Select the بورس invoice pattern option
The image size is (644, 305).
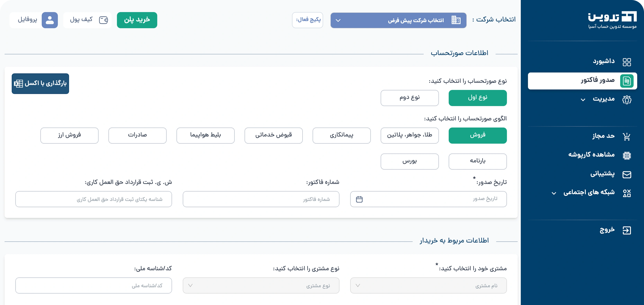(409, 161)
